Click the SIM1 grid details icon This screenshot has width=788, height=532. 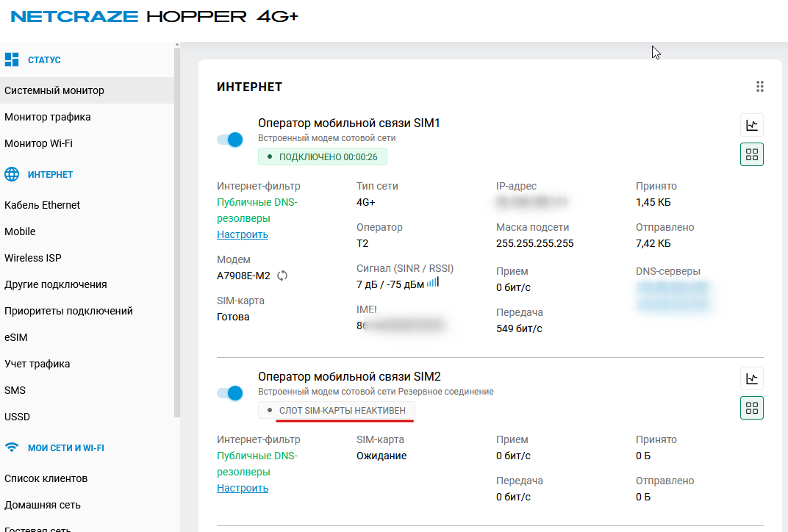coord(751,154)
